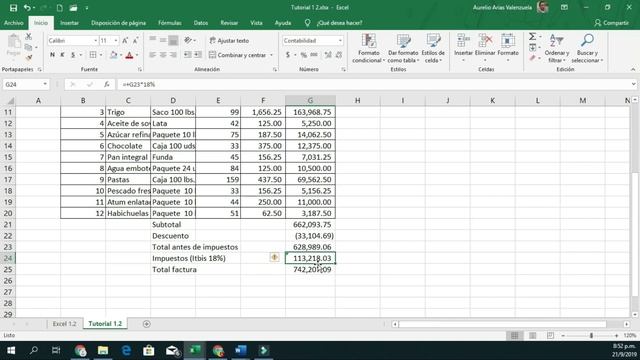Click the Pegar paste button
The height and width of the screenshot is (360, 640).
pos(13,46)
